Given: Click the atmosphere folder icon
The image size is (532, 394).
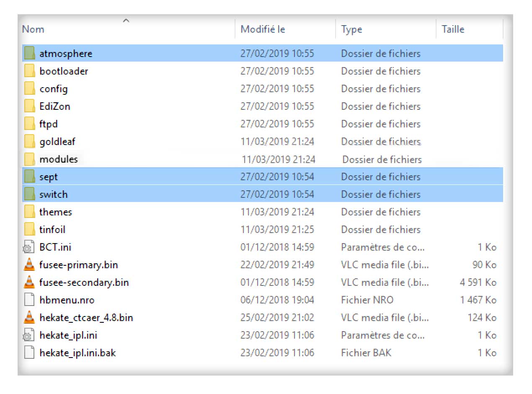Looking at the screenshot, I should tap(29, 54).
